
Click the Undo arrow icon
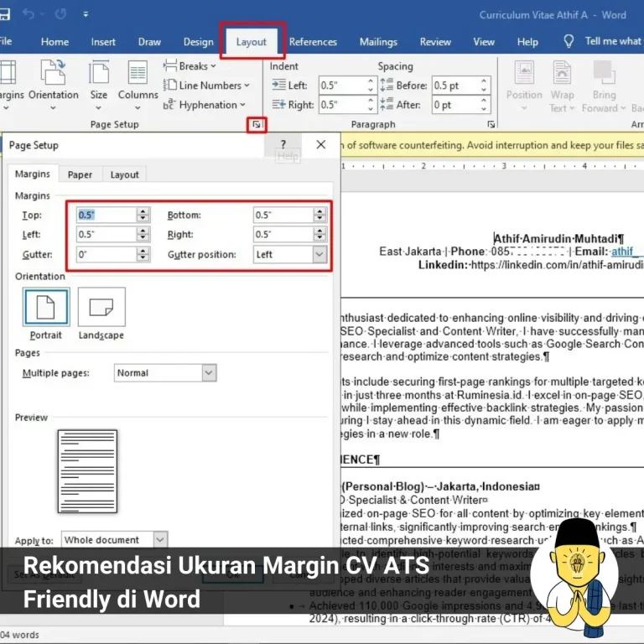click(x=29, y=14)
